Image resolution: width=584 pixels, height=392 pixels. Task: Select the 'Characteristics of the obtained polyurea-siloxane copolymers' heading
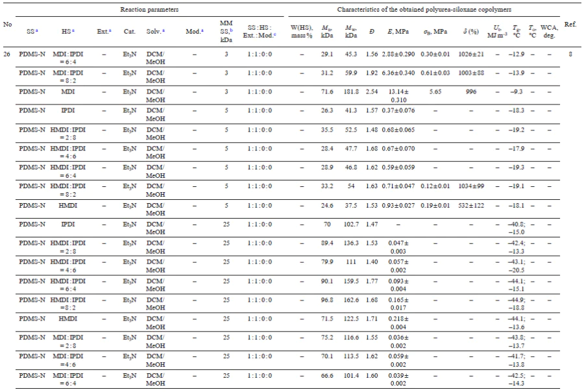tap(424, 9)
